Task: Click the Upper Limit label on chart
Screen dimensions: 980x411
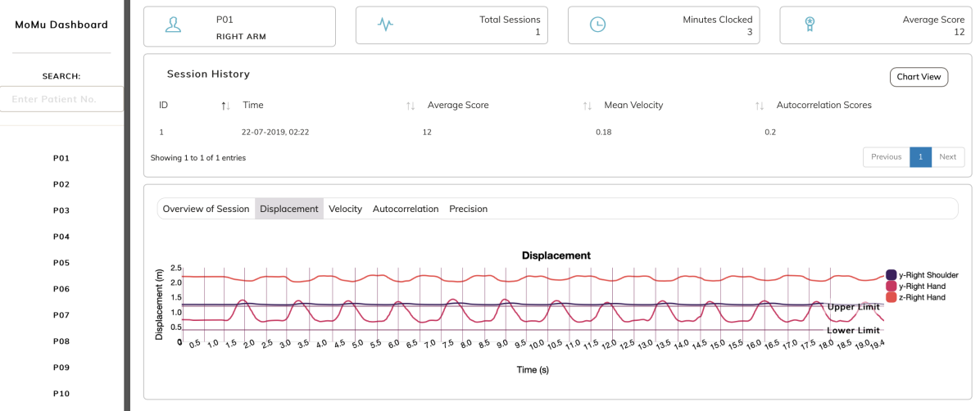Action: coord(854,307)
